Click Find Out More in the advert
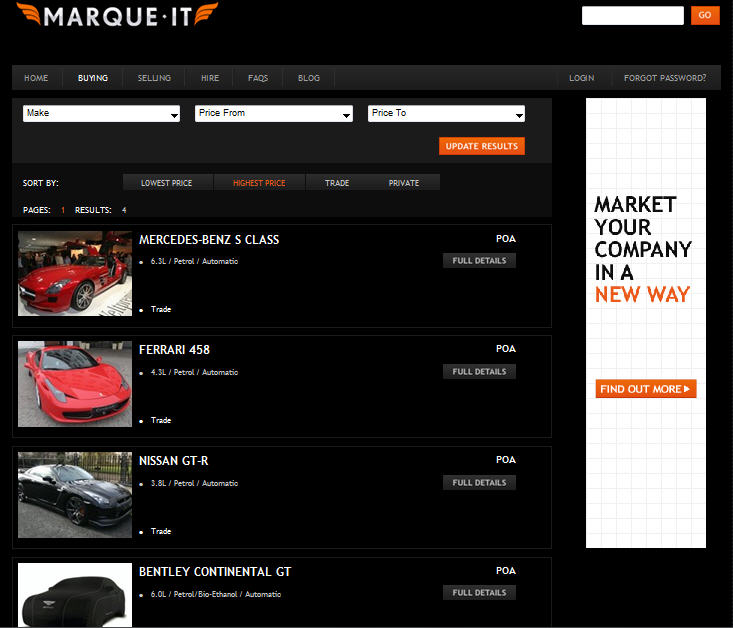The width and height of the screenshot is (733, 628). click(x=645, y=389)
